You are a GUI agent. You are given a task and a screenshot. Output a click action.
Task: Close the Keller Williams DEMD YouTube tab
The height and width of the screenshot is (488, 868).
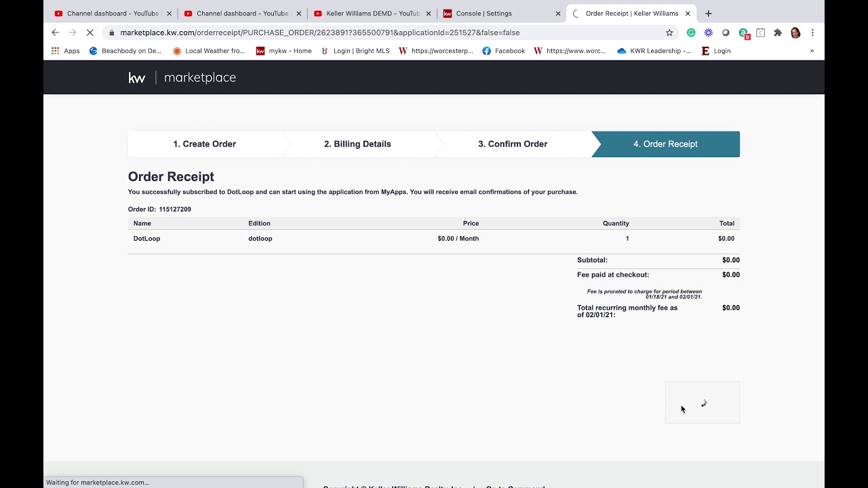[428, 14]
